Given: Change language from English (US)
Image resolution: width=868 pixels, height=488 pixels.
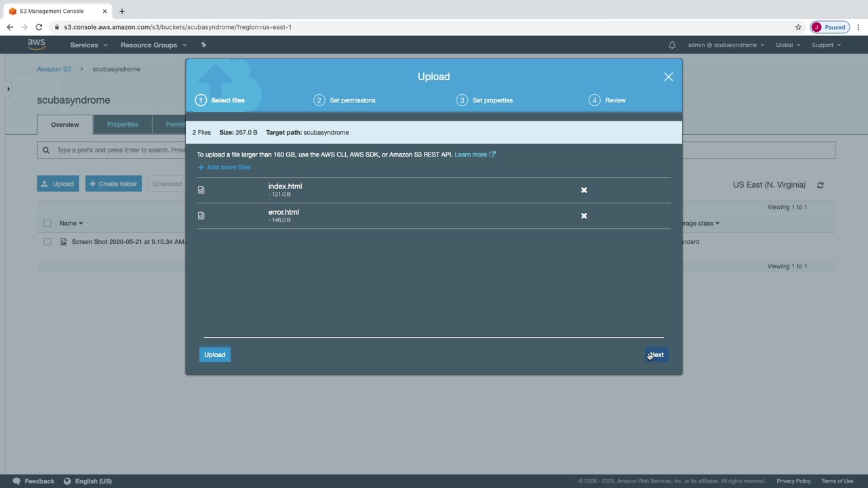Looking at the screenshot, I should click(x=87, y=481).
